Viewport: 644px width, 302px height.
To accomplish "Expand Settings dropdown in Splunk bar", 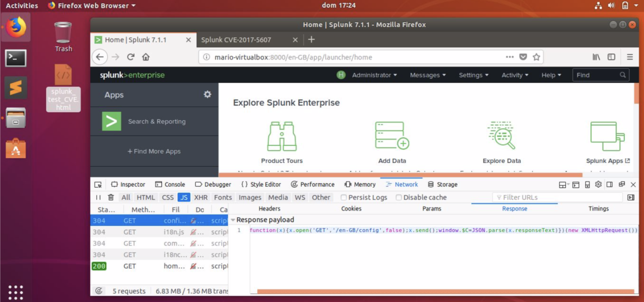I will tap(473, 75).
